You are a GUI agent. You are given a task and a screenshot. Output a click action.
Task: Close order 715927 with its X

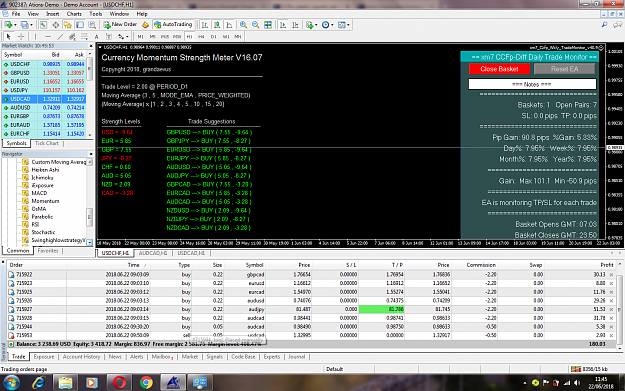tap(611, 309)
